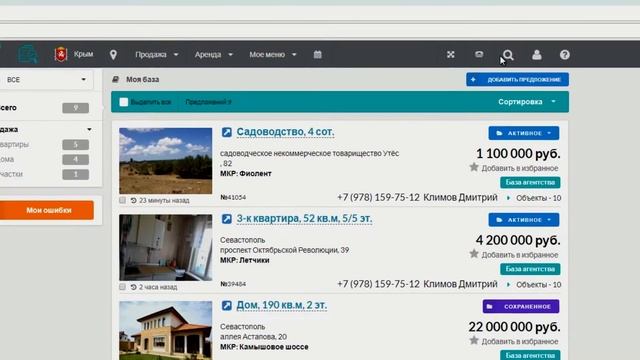Click the МКР: Фиолент text
The height and width of the screenshot is (360, 640).
point(246,173)
